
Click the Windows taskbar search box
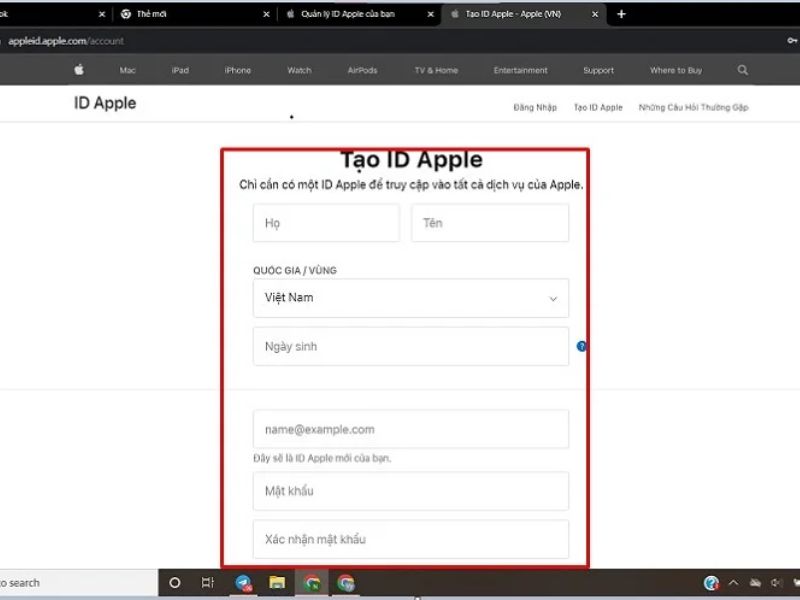79,583
